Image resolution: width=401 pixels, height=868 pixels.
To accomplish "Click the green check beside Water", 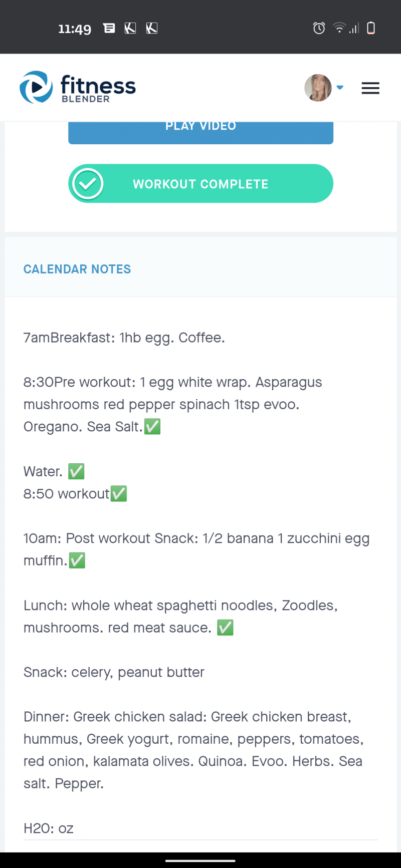I will (76, 471).
